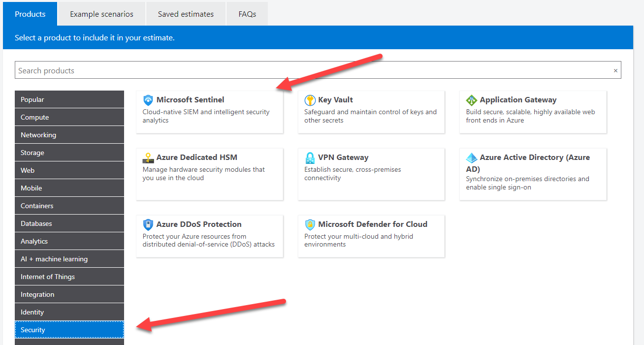Click the Microsoft Sentinel shield icon

(148, 99)
